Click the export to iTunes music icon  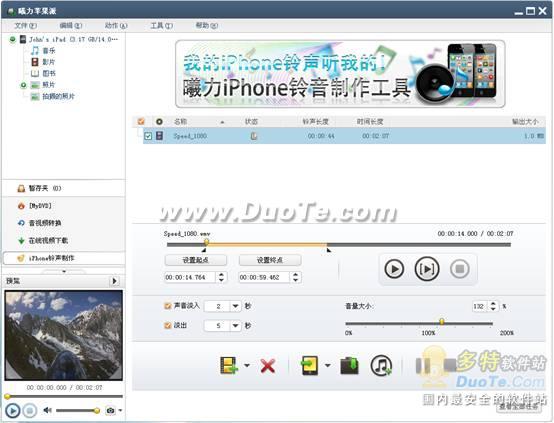381,366
